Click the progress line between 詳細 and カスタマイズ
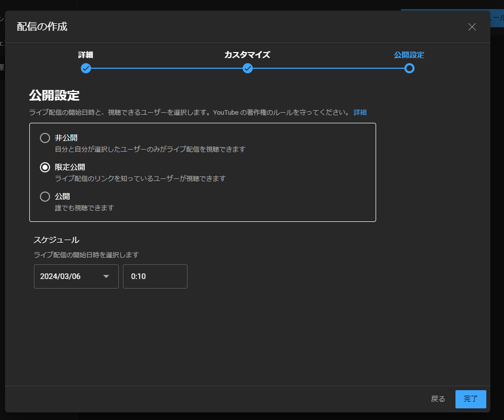The width and height of the screenshot is (504, 420). (x=167, y=68)
